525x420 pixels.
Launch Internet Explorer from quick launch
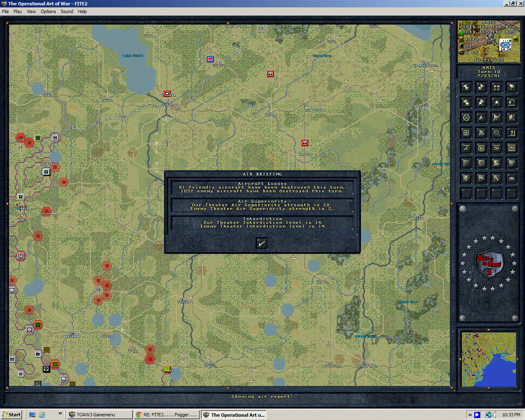pyautogui.click(x=42, y=415)
